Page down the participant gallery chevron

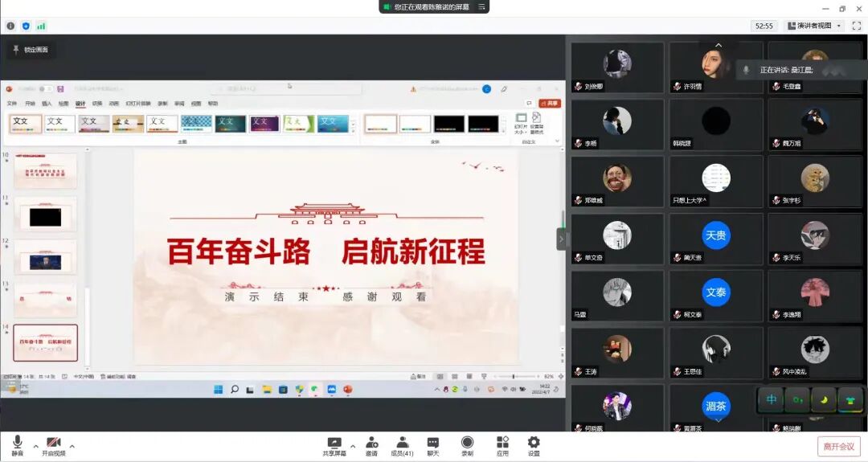718,420
